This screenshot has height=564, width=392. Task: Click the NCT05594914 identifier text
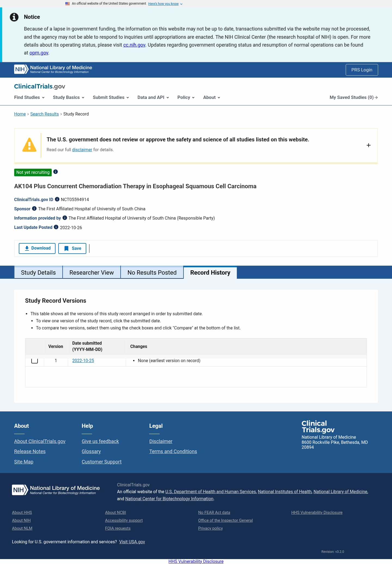point(75,199)
